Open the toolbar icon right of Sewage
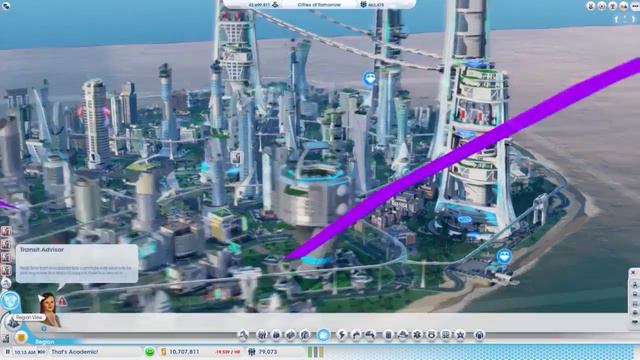Image resolution: width=640 pixels, height=360 pixels. click(x=388, y=335)
